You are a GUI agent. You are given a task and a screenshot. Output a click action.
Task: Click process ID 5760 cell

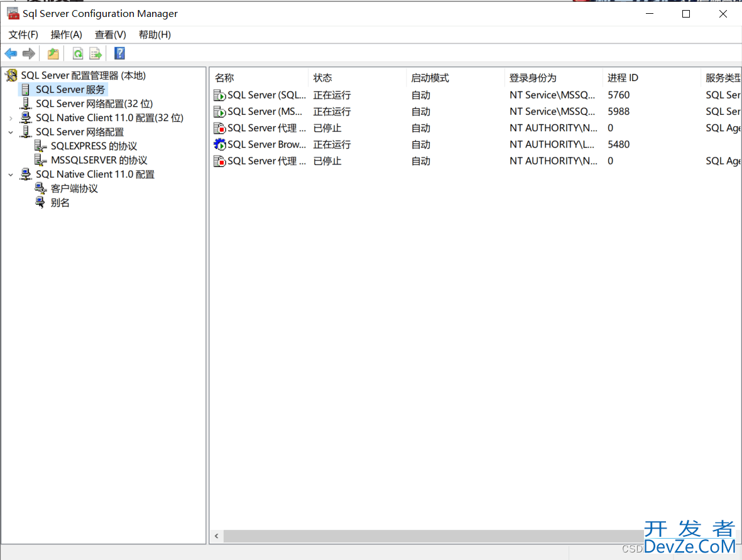(x=618, y=95)
